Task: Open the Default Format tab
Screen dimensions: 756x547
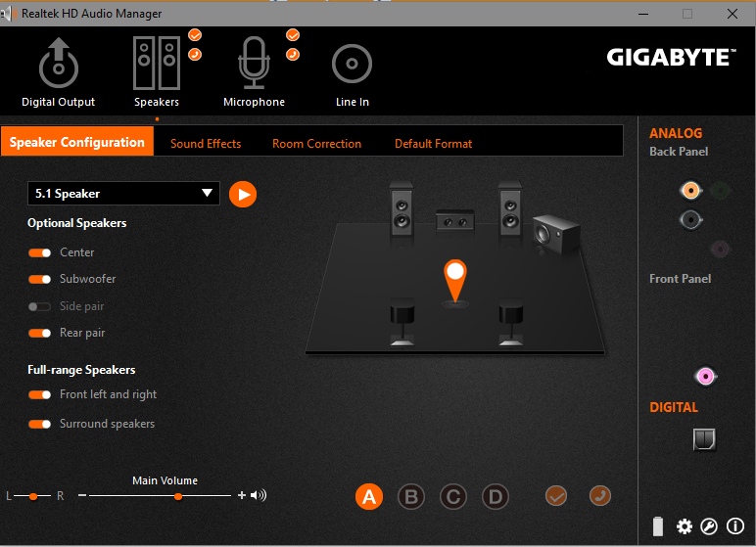Action: point(434,144)
